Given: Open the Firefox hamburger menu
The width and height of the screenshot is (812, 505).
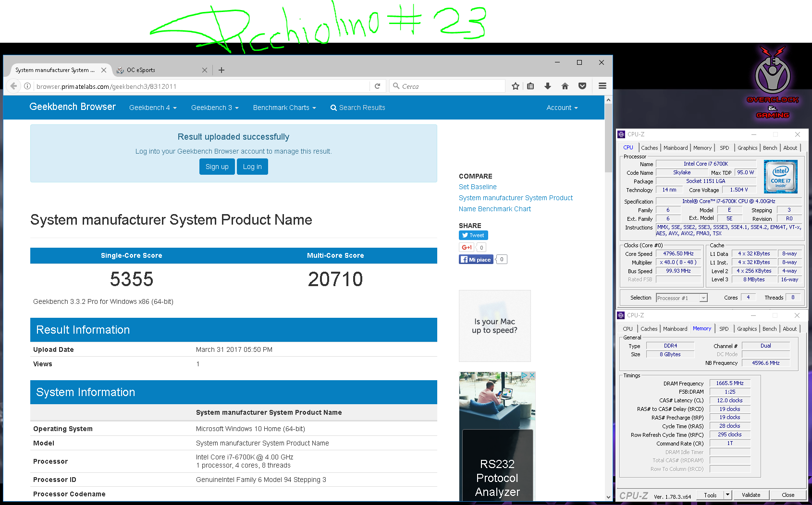Looking at the screenshot, I should [603, 86].
